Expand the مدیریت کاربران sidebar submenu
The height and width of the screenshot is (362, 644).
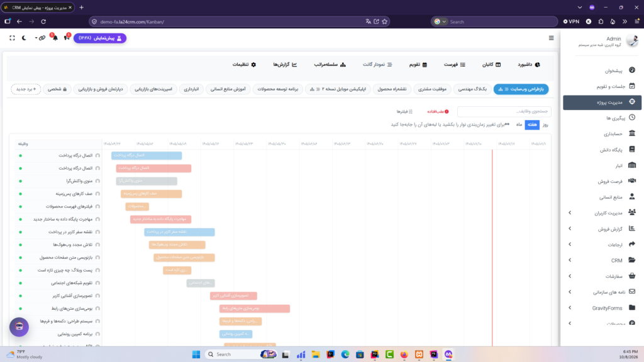570,212
